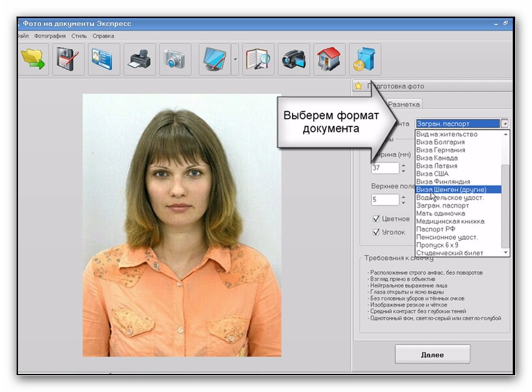Click the ID card icon in toolbar
Screen dimensions: 532x392
(x=104, y=60)
